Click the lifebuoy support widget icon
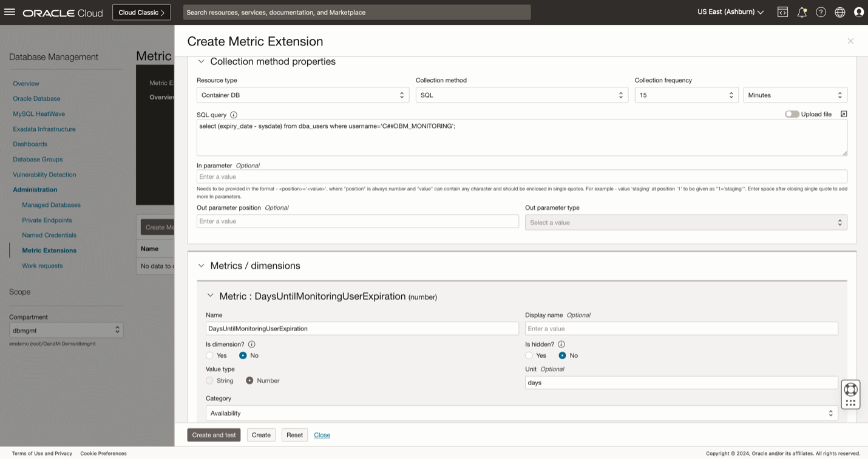Image resolution: width=868 pixels, height=461 pixels. pyautogui.click(x=850, y=389)
